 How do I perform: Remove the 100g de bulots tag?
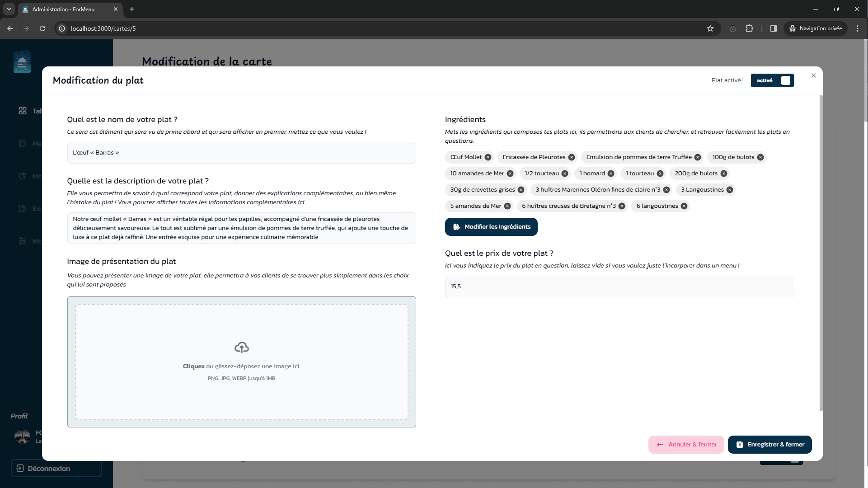click(760, 157)
